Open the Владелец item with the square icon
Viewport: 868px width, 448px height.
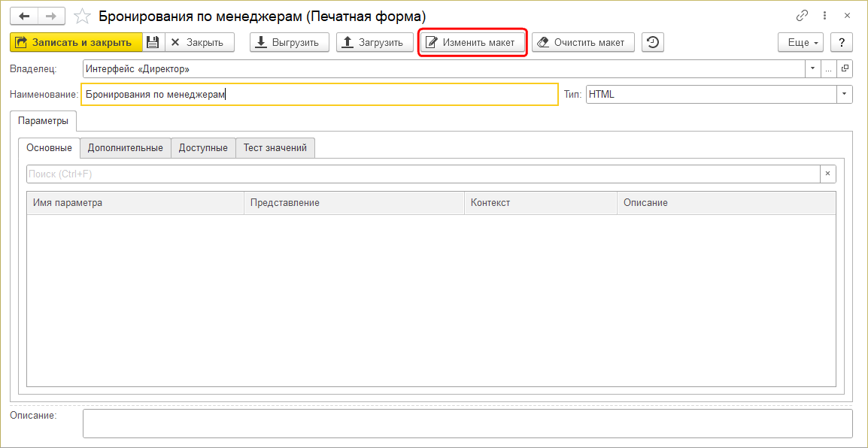845,69
